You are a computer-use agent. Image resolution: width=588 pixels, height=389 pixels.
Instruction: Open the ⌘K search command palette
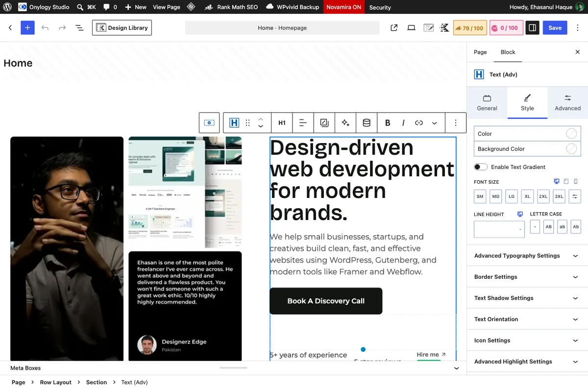[x=86, y=7]
